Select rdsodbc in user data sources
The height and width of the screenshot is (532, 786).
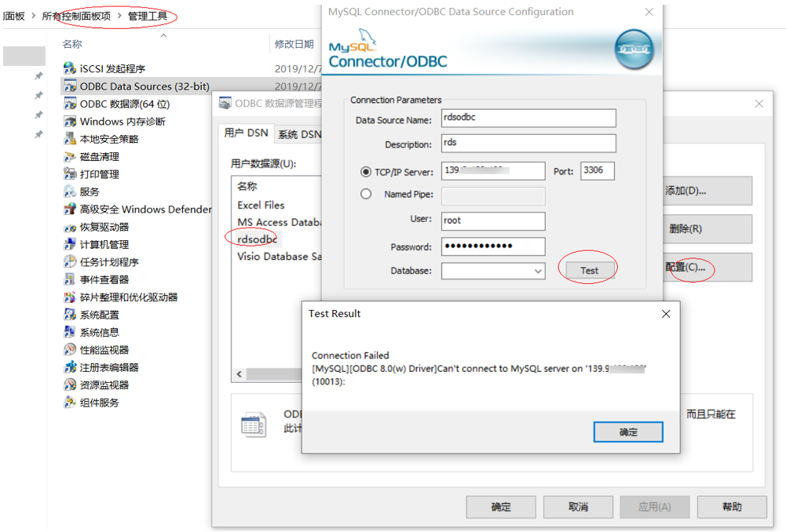(257, 239)
